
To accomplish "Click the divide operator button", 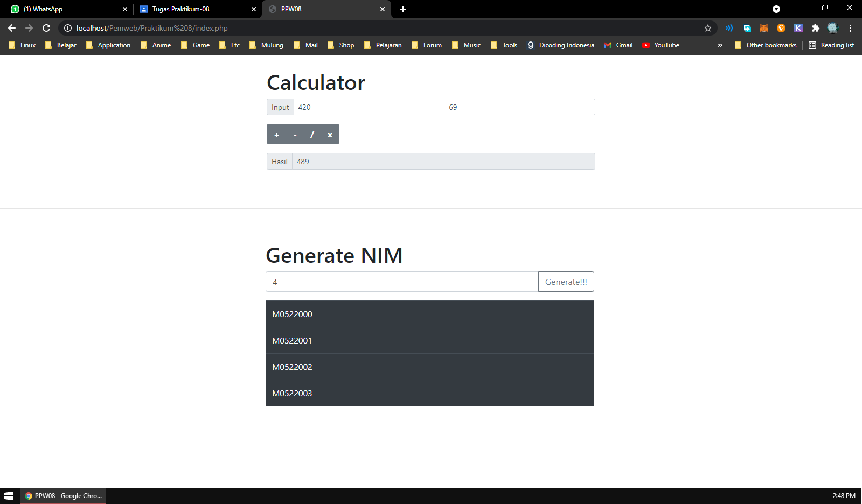I will coord(312,135).
